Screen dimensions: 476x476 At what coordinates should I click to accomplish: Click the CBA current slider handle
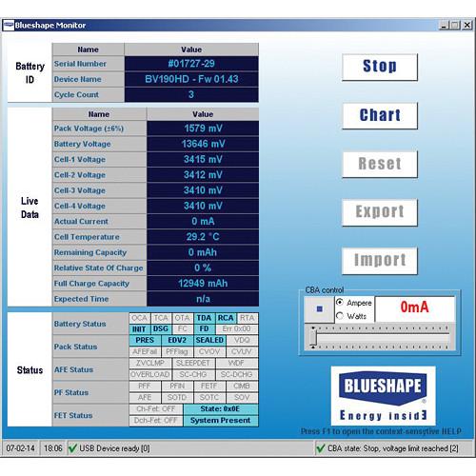click(313, 337)
